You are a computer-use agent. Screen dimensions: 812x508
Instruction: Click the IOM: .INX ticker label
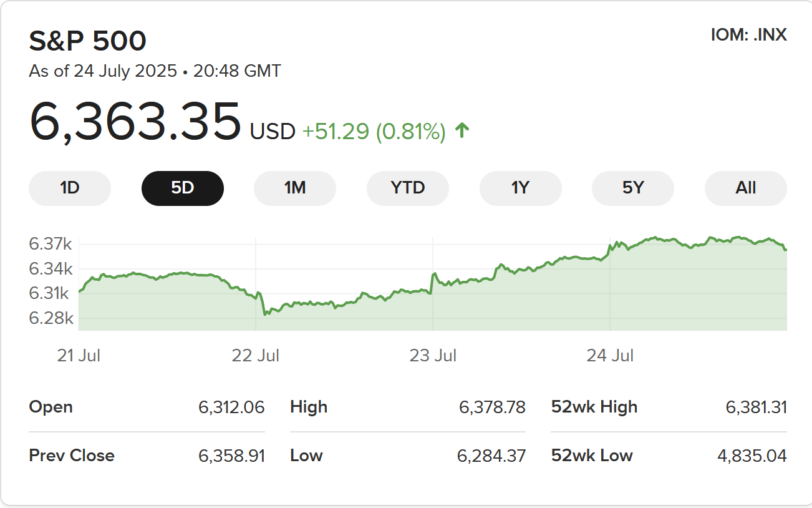coord(749,35)
